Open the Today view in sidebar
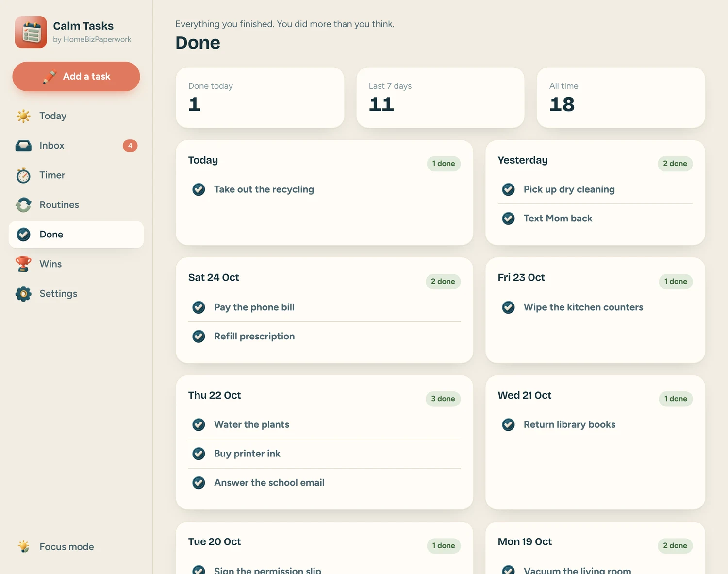Image resolution: width=728 pixels, height=574 pixels. (x=76, y=116)
